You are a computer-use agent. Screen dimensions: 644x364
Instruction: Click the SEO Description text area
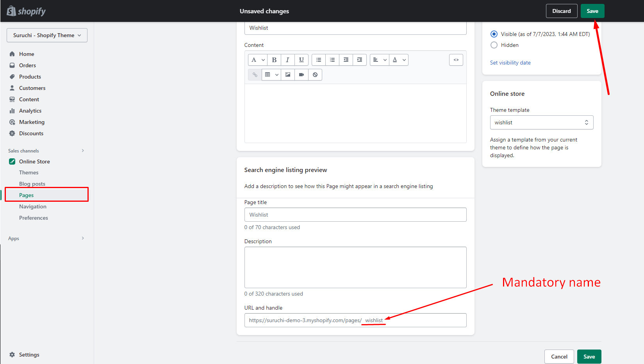pos(355,267)
